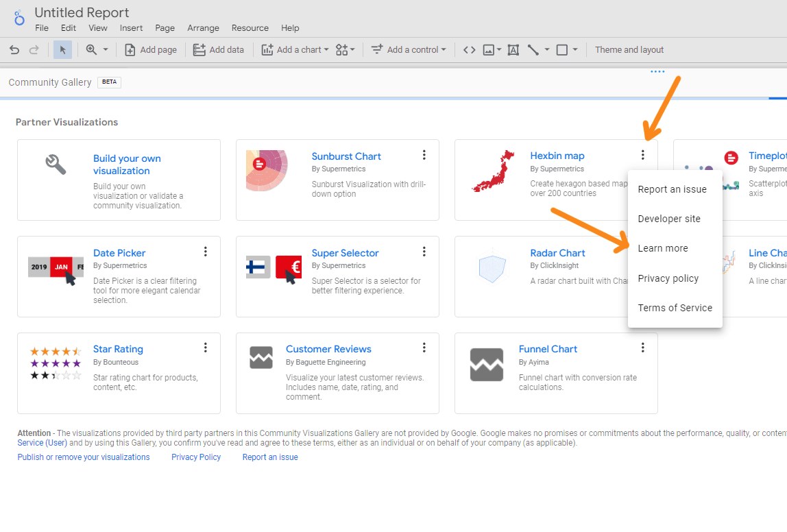Open community visualizations and components menu
787x532 pixels.
pos(346,49)
